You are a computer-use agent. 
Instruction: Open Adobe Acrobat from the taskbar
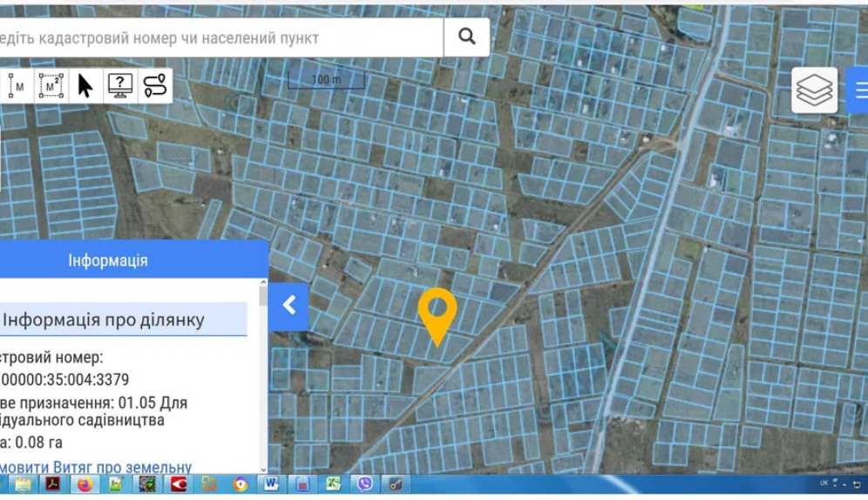pyautogui.click(x=53, y=484)
